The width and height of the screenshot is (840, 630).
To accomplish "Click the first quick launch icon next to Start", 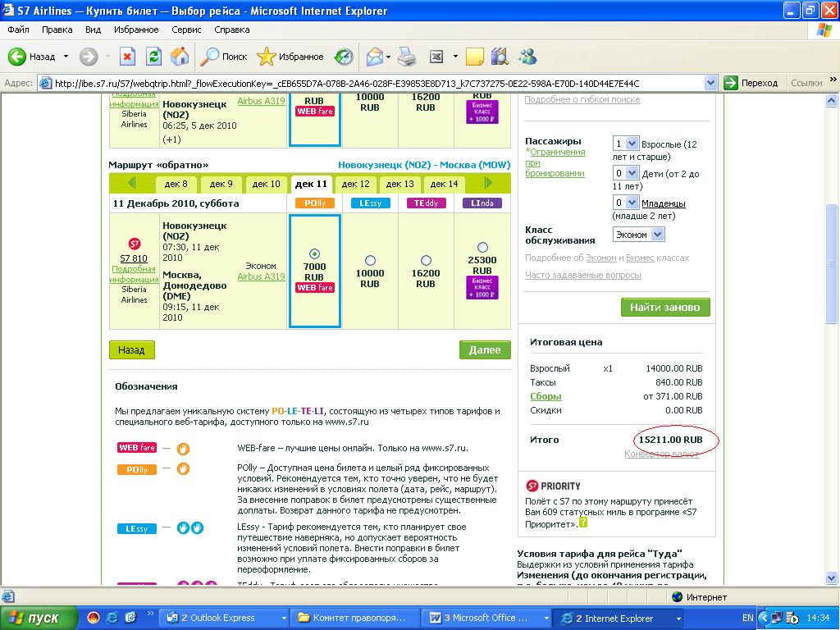I will click(93, 618).
